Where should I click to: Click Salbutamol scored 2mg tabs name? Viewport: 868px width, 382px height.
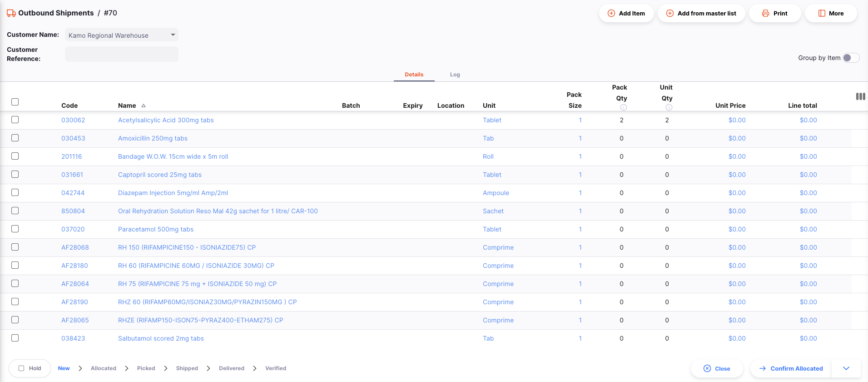(x=161, y=338)
